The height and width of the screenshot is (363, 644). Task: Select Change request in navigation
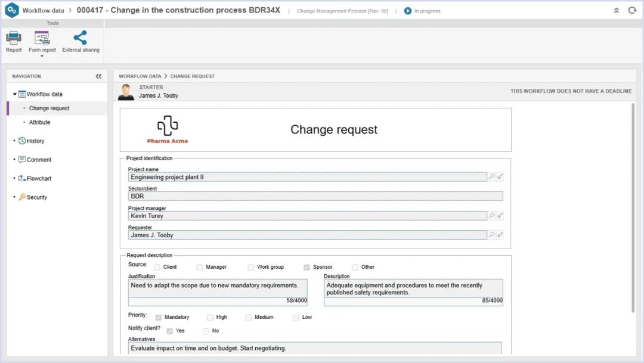tap(49, 108)
